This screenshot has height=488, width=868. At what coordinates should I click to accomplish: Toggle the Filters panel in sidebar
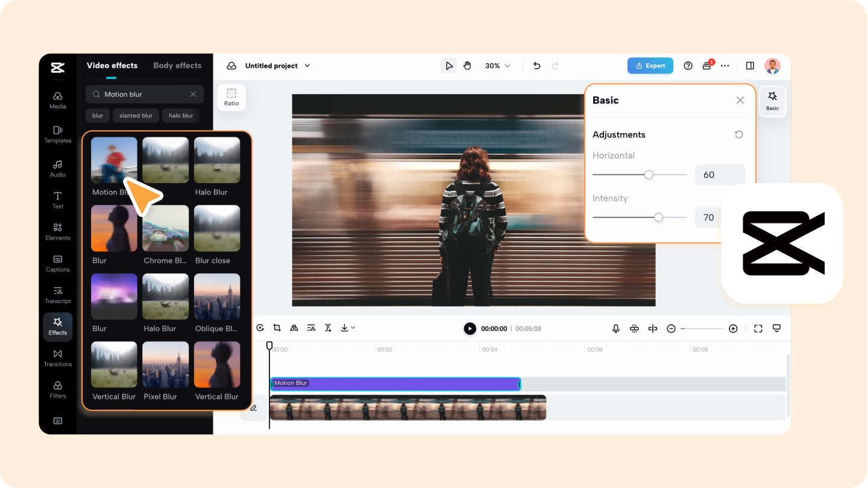[x=57, y=391]
